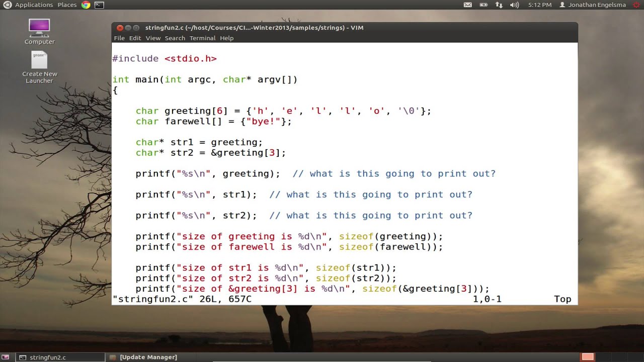Open the Places menu
644x362 pixels.
67,5
